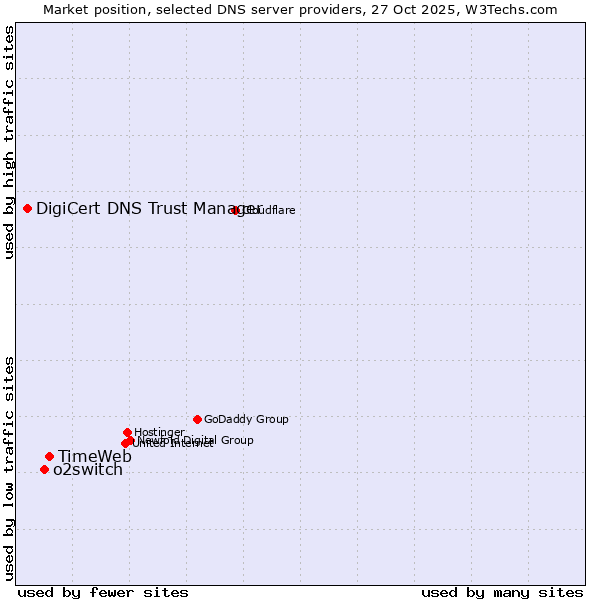600x600 pixels.
Task: Select the GoDaddy Group red marker
Action: coord(197,419)
